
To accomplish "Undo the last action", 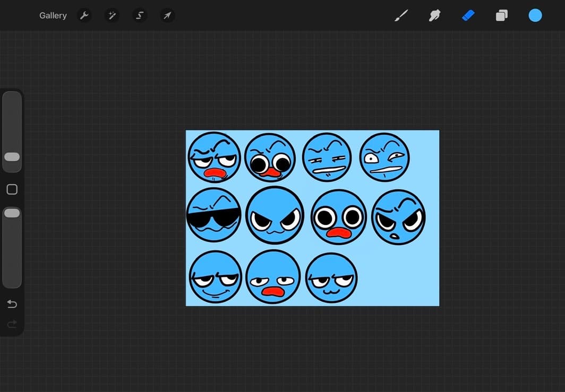I will pyautogui.click(x=12, y=304).
